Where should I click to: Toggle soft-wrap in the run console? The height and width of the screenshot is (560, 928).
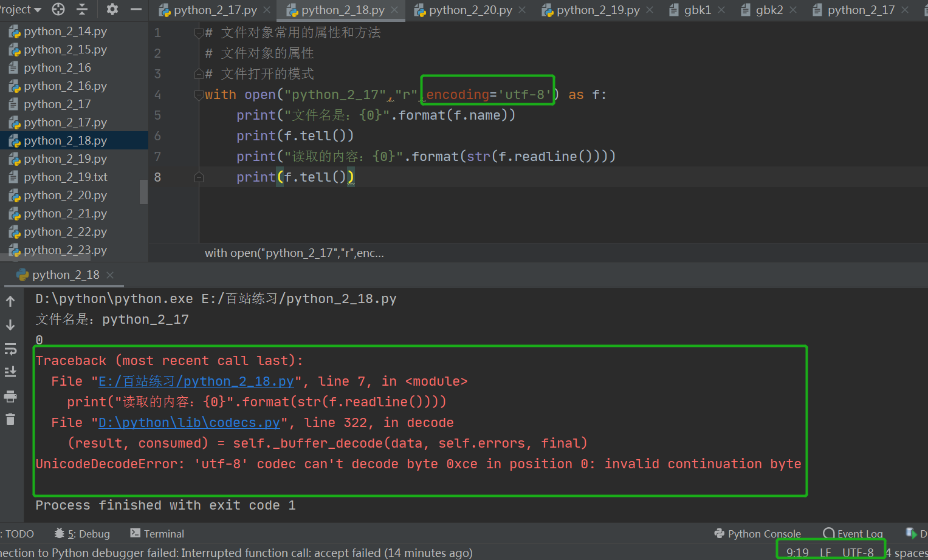pos(10,349)
